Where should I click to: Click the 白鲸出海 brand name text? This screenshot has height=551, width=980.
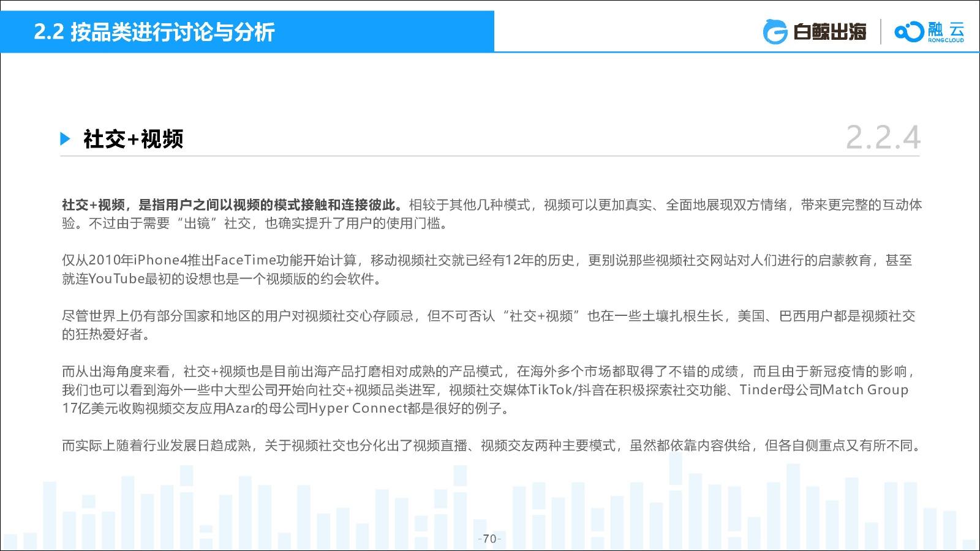tap(829, 32)
